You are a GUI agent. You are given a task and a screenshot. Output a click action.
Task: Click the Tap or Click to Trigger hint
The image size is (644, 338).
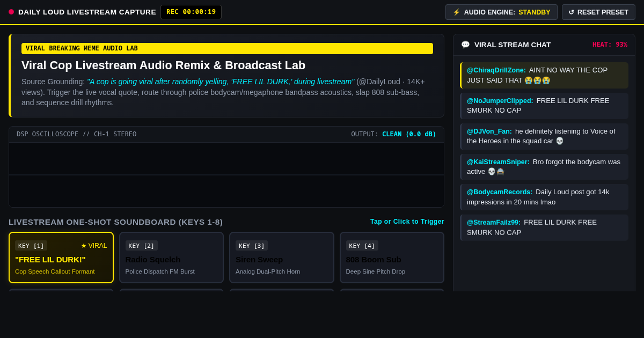pyautogui.click(x=407, y=222)
